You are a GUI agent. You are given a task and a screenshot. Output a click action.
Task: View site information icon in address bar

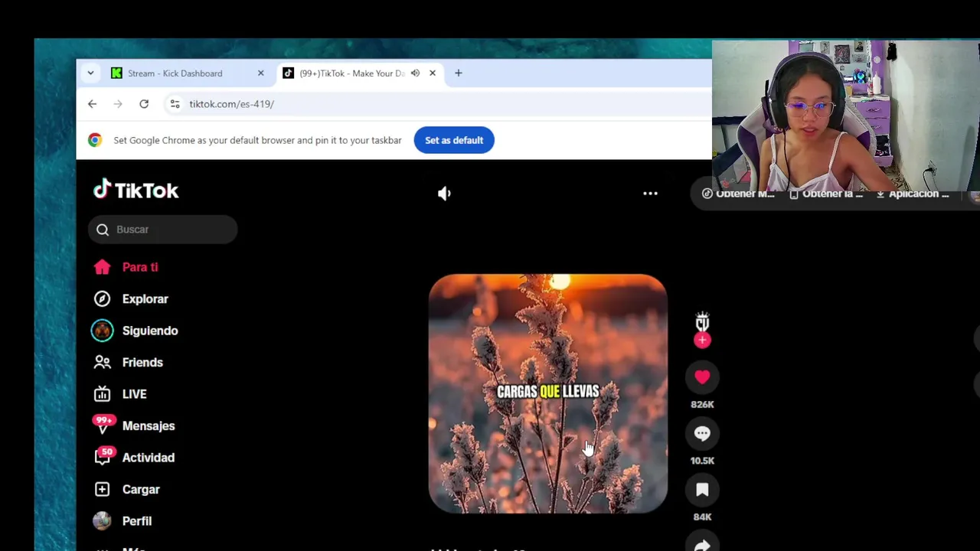(x=175, y=104)
